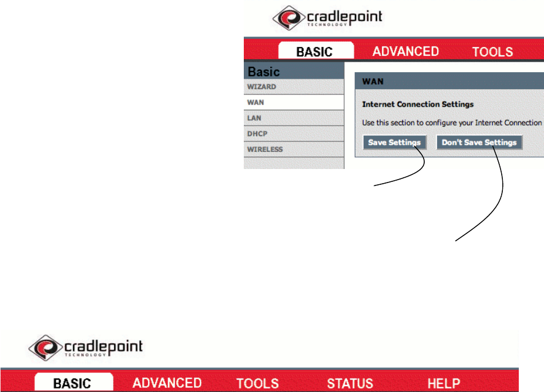Select the ADVANCED tab in bottom banner
This screenshot has height=392, width=544.
167,383
